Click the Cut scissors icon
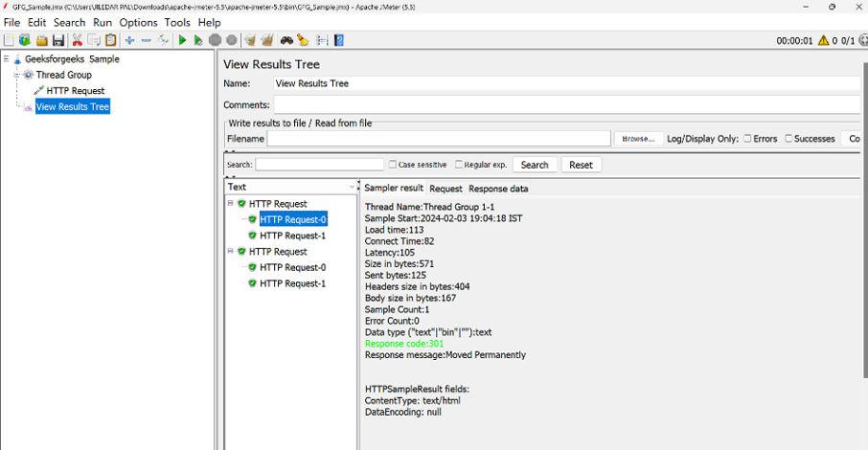The width and height of the screenshot is (868, 450). click(77, 40)
